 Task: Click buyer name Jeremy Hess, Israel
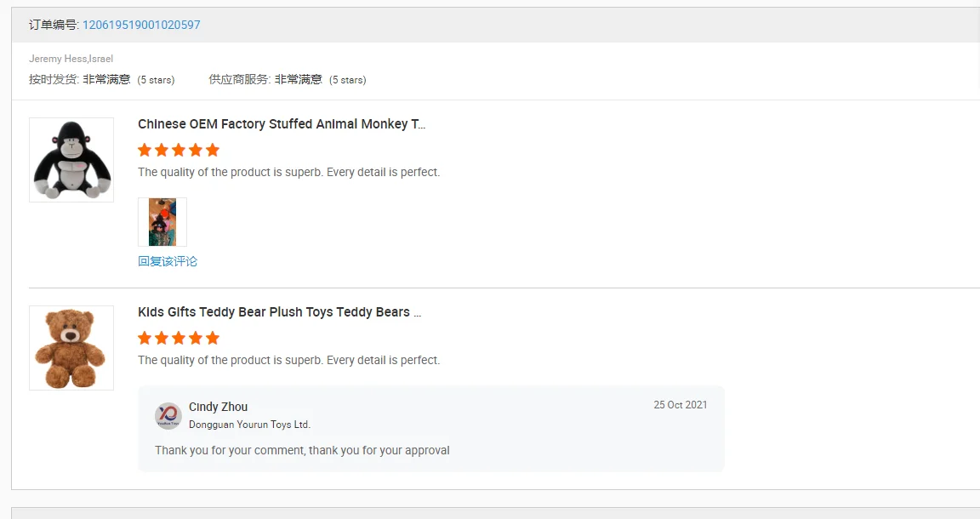click(71, 59)
